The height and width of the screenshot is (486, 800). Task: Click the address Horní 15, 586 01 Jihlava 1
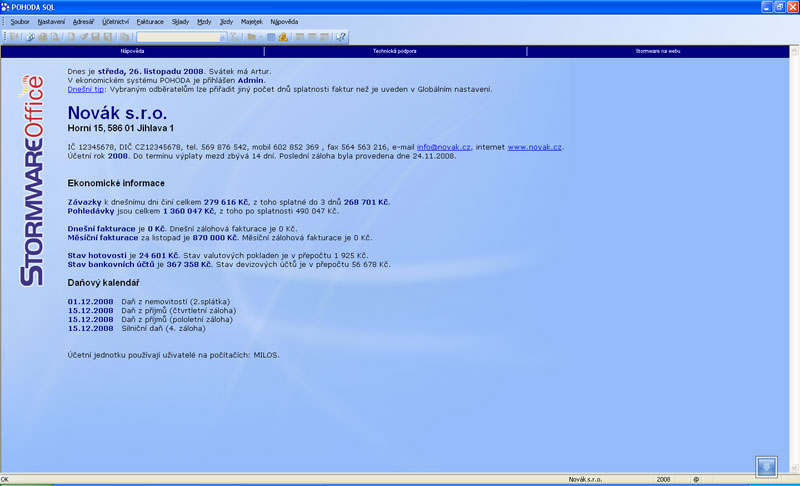point(120,128)
